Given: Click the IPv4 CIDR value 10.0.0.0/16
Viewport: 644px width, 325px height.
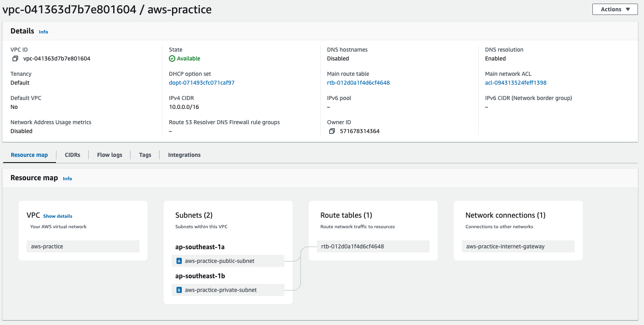Looking at the screenshot, I should click(x=184, y=107).
